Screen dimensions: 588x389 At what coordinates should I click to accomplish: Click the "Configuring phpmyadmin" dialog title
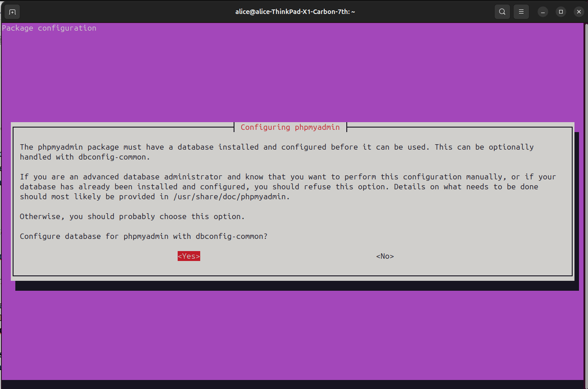tap(290, 127)
